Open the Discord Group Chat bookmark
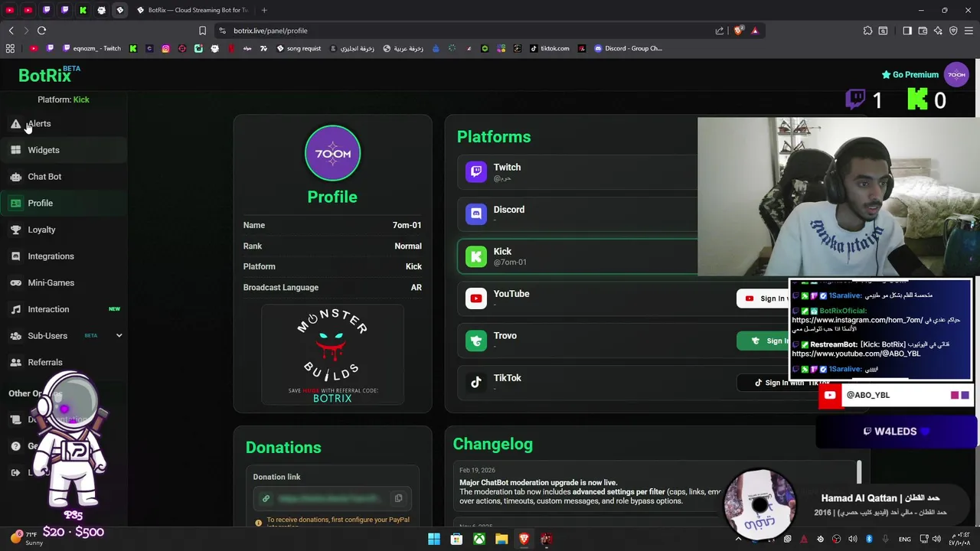Viewport: 980px width, 551px height. point(629,48)
